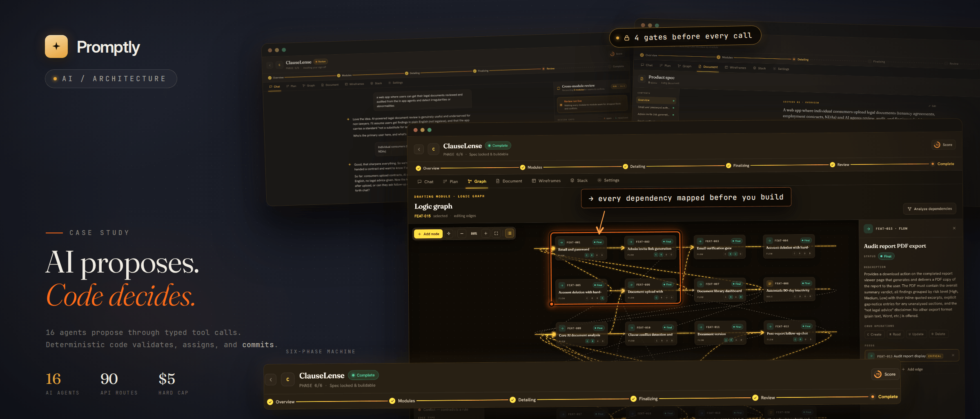Select Detailing phase in bottom ClauseLense bar
The height and width of the screenshot is (419, 980).
(x=523, y=400)
